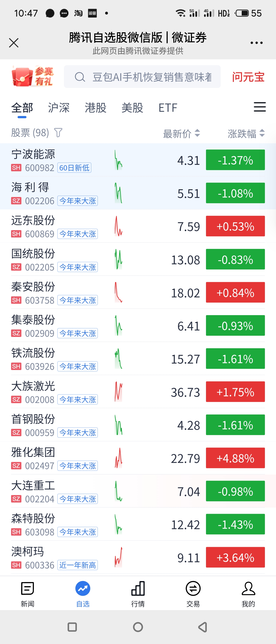Switch to the 港股 tab
Viewport: 276px width, 644px height.
coord(95,108)
